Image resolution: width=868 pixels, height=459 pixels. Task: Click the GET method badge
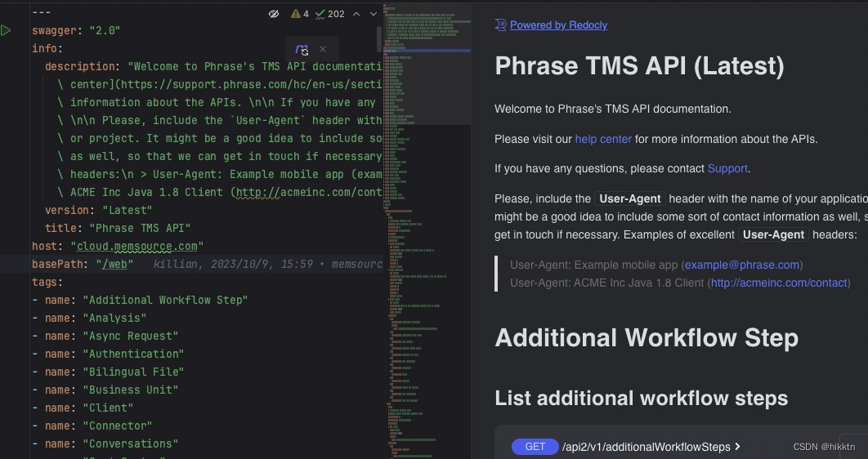(535, 447)
